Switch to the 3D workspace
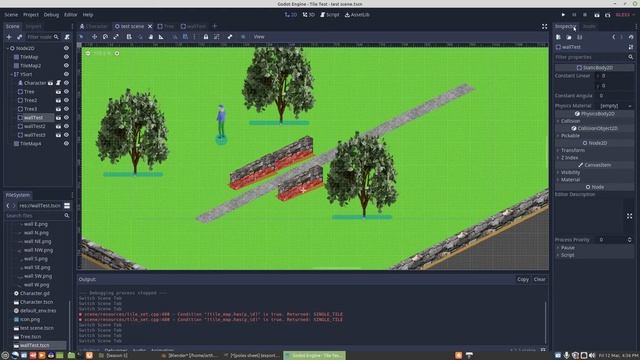The height and width of the screenshot is (360, 640). pos(309,15)
